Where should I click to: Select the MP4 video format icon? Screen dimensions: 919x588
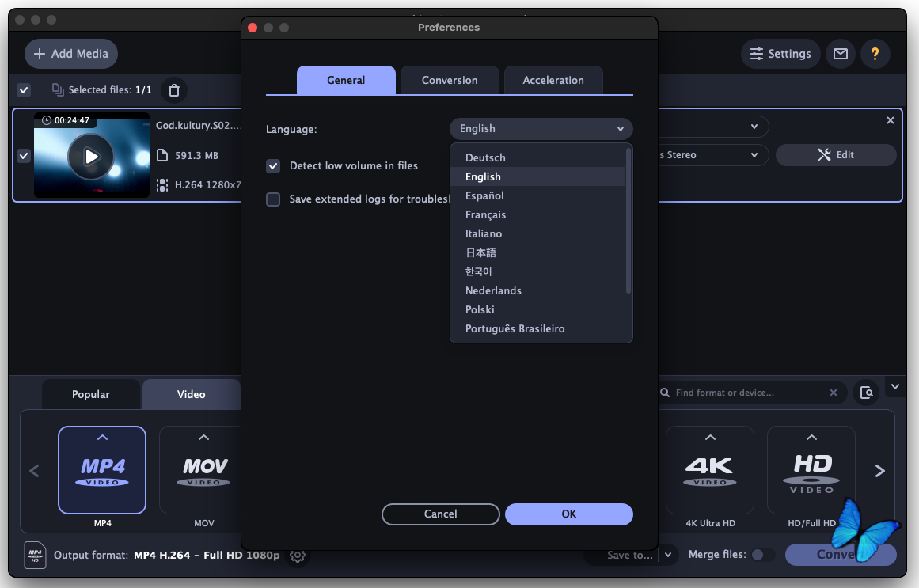click(x=102, y=470)
